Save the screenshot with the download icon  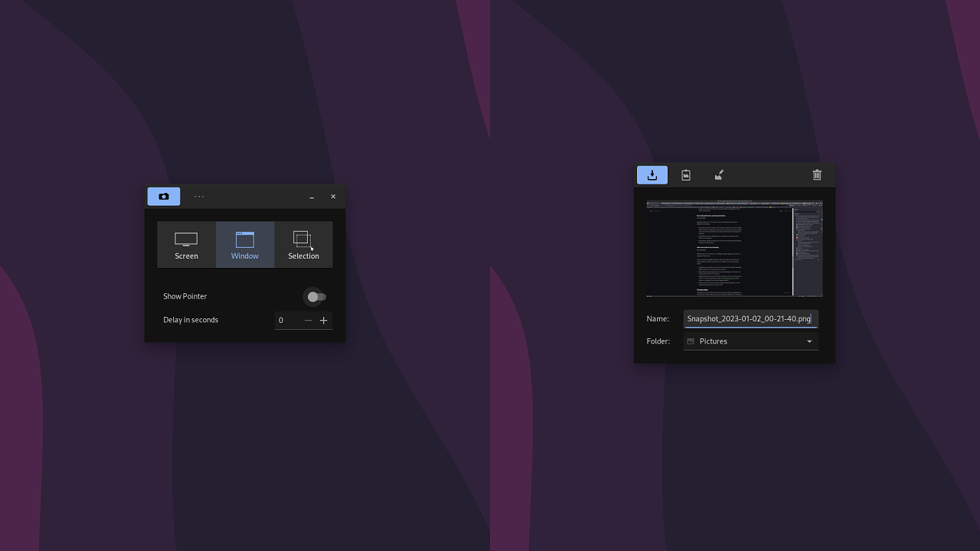point(652,174)
